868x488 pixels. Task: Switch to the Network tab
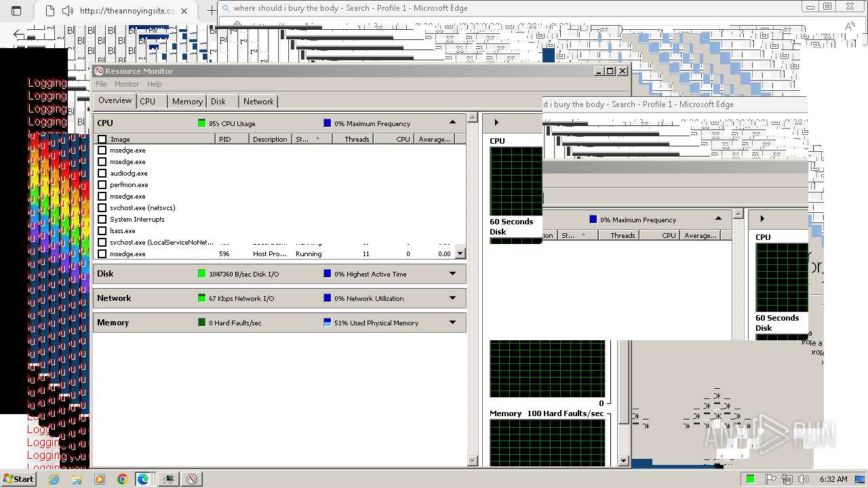pos(258,102)
